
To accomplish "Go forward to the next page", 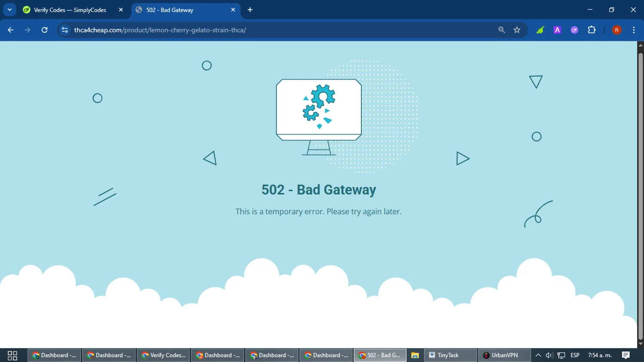I will click(x=27, y=30).
